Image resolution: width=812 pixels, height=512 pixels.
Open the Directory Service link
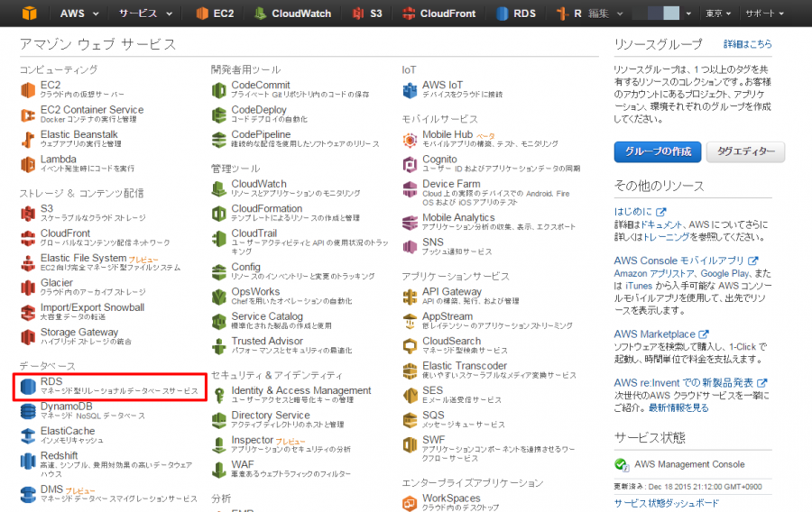[x=271, y=416]
